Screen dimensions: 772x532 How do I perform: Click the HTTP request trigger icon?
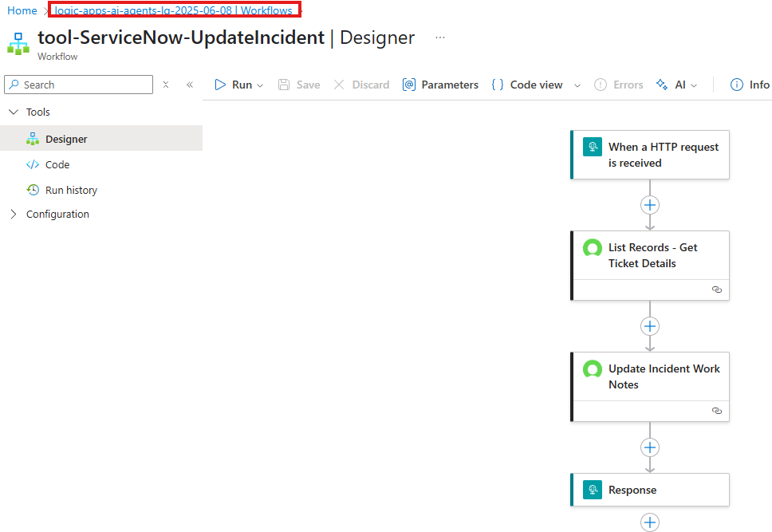tap(593, 147)
